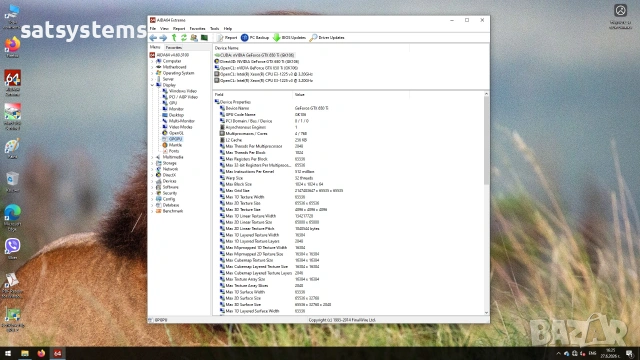The width and height of the screenshot is (640, 360).
Task: Select Windows Video under Display
Action: [182, 91]
